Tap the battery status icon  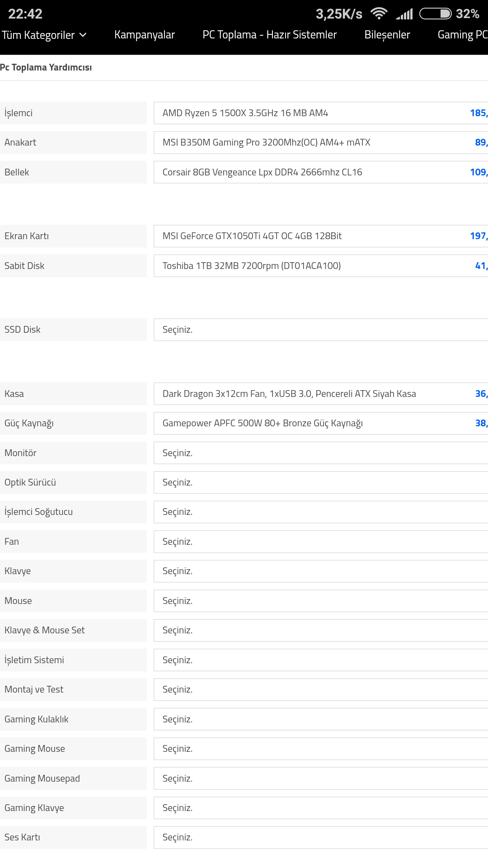pos(435,14)
